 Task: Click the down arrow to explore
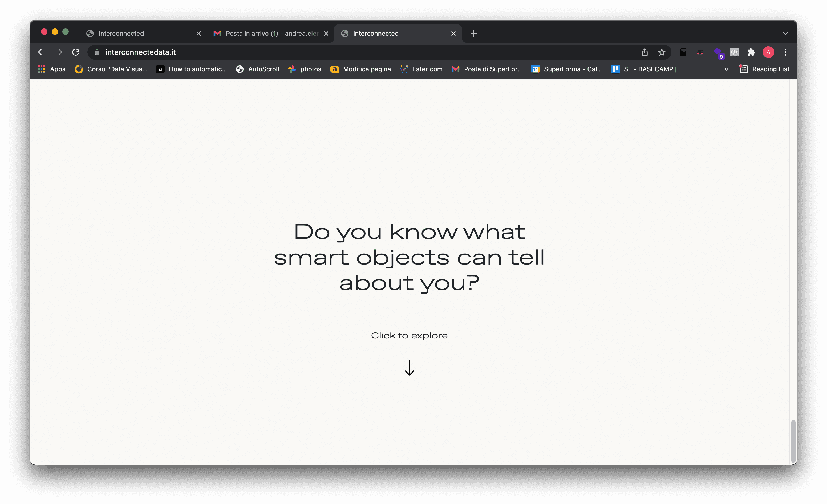tap(410, 368)
